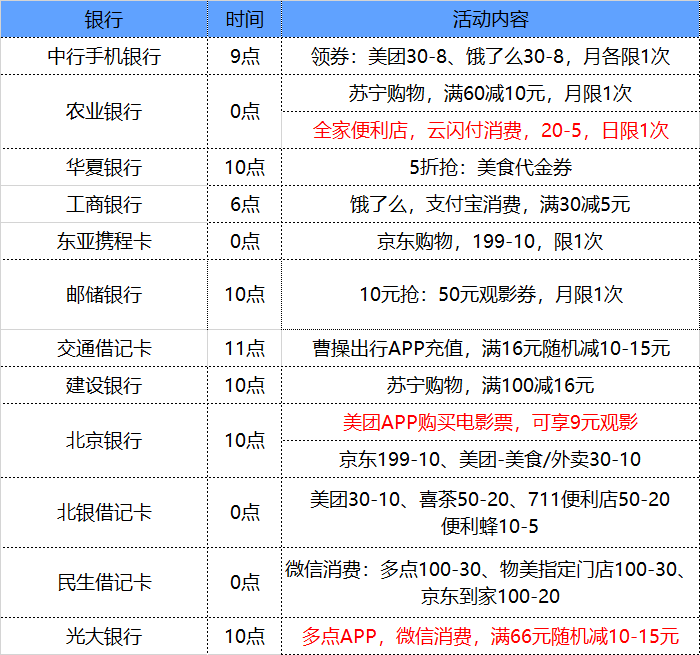Select the 美团30-8、饿了么30-8 coupon cell
700x655 pixels.
click(490, 56)
